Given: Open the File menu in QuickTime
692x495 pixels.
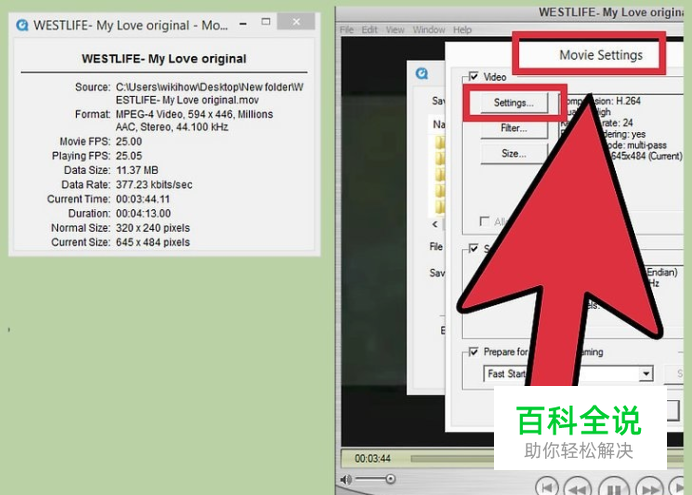Looking at the screenshot, I should [347, 30].
